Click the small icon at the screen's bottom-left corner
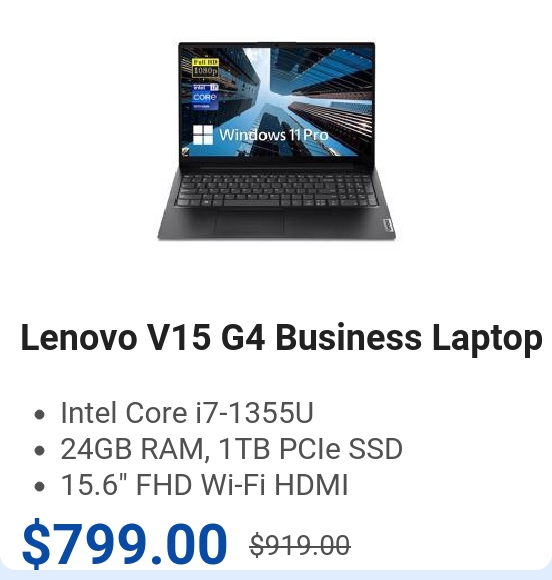Image resolution: width=552 pixels, height=580 pixels. click(185, 152)
